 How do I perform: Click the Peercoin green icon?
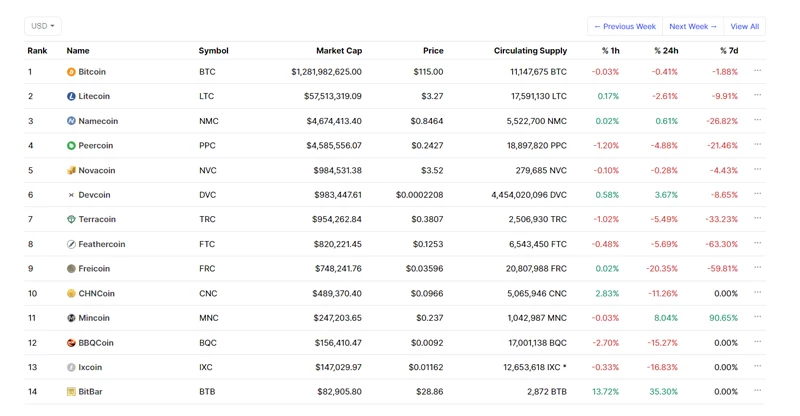71,146
